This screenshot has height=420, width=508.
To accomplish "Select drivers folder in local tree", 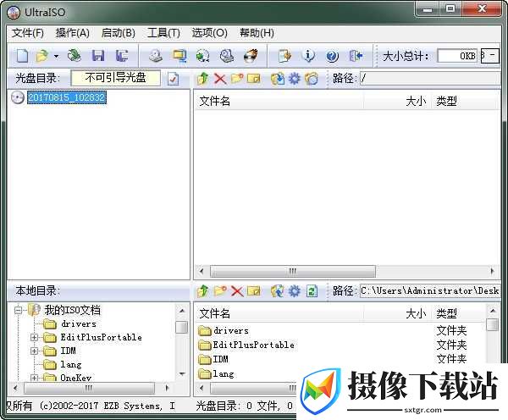I will click(79, 323).
